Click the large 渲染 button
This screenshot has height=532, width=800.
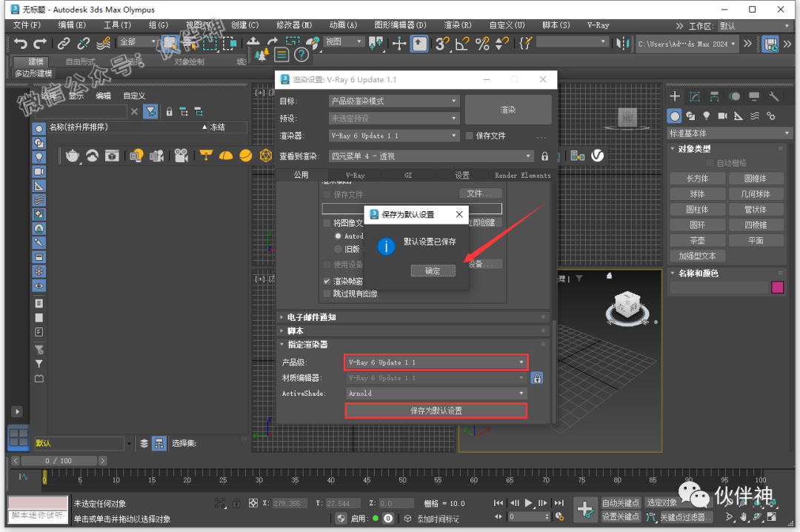click(508, 110)
